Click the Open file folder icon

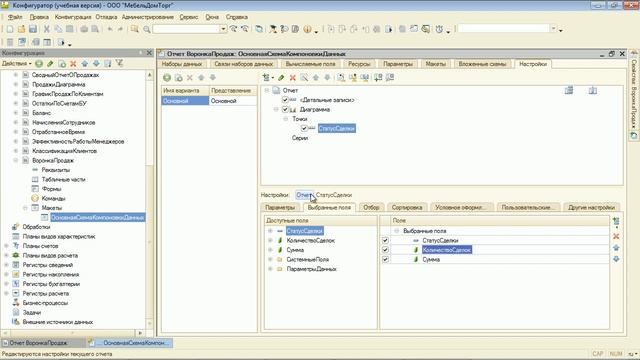pos(21,29)
